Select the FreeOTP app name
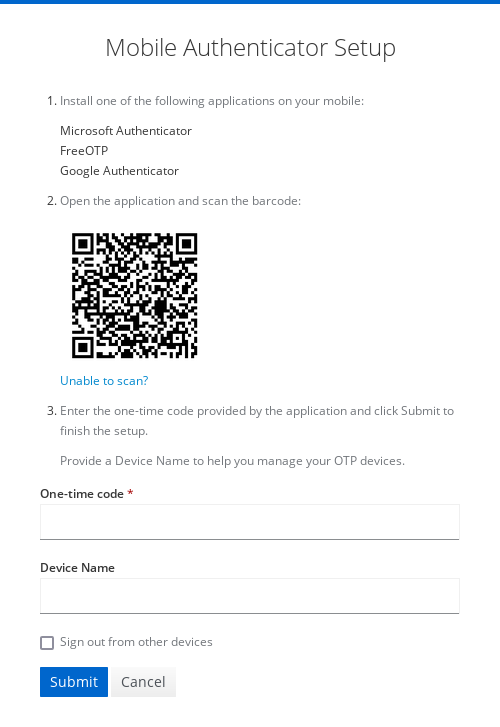The image size is (500, 727). (84, 151)
